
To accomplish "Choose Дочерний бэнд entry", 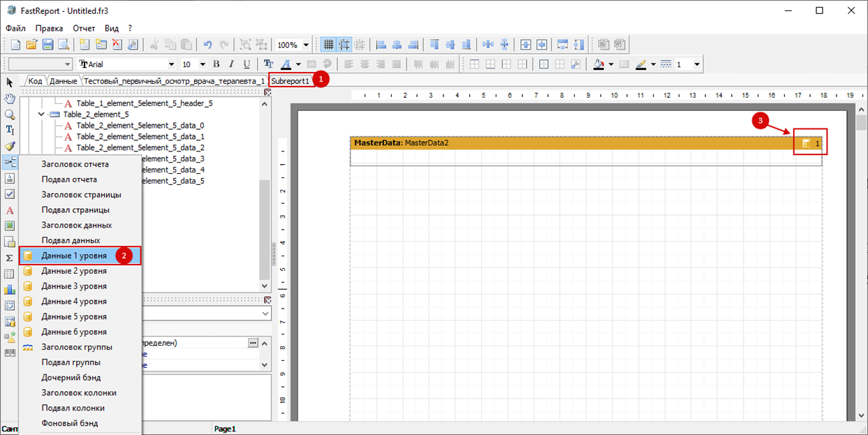I will pos(80,378).
